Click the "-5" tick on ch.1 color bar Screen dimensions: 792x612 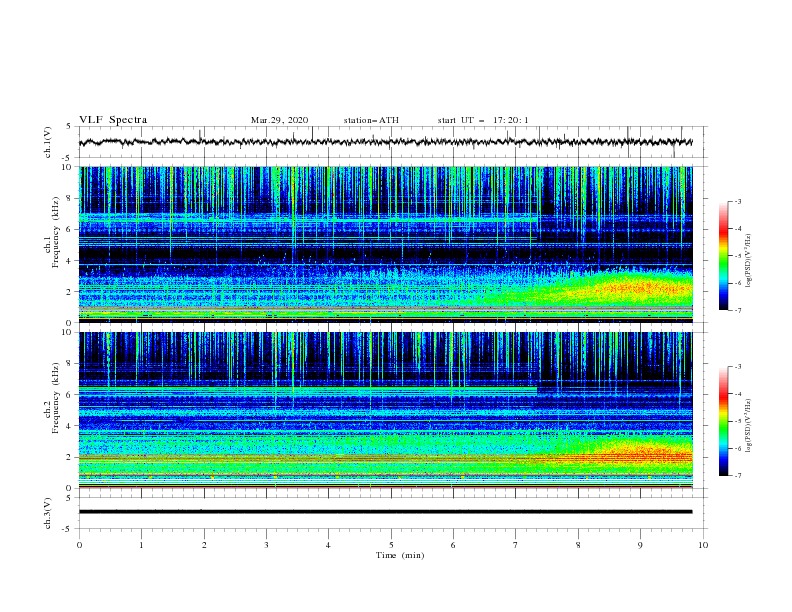pos(737,256)
